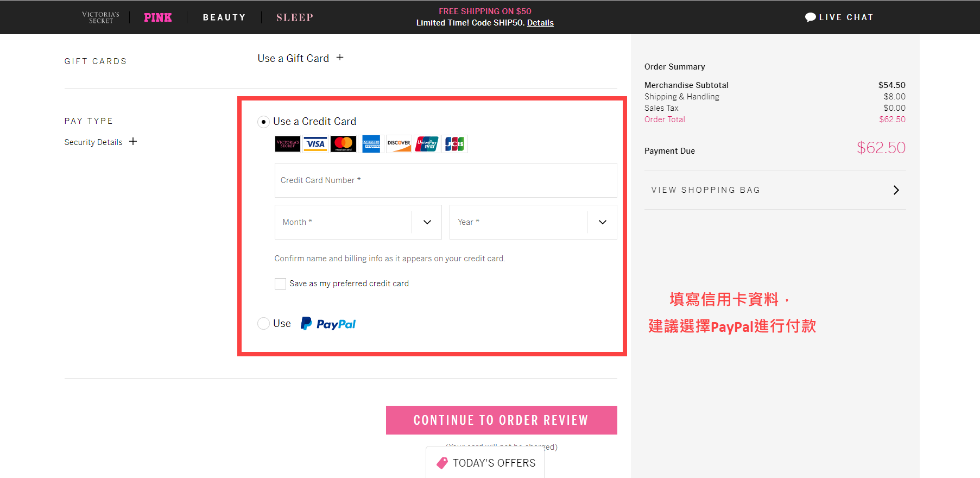Click the Victoria's Secret card icon
Viewport: 980px width, 478px height.
[x=288, y=144]
